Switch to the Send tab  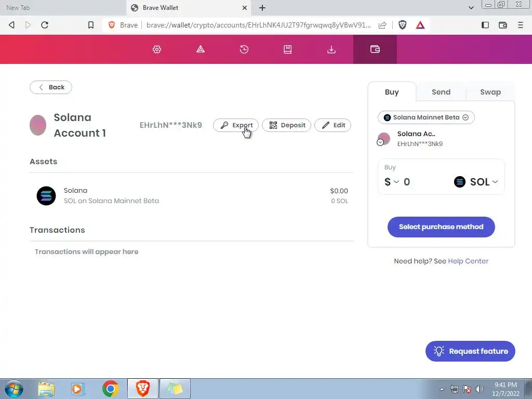(441, 92)
